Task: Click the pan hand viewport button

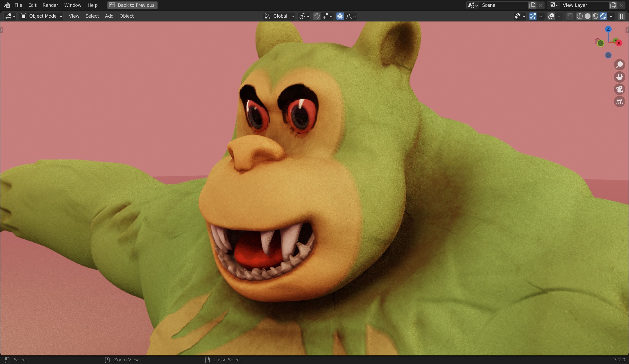Action: (x=620, y=77)
